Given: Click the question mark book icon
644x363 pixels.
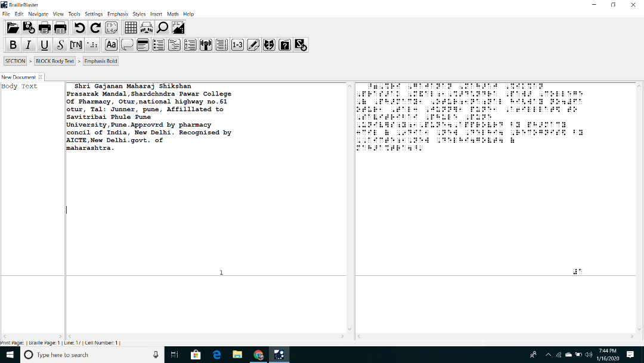Looking at the screenshot, I should click(x=285, y=45).
